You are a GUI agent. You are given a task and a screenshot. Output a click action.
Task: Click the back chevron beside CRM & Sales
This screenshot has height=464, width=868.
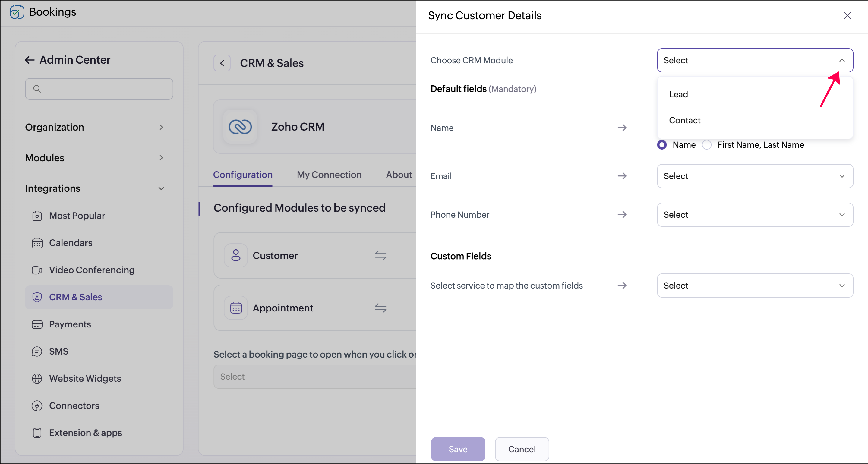[222, 63]
